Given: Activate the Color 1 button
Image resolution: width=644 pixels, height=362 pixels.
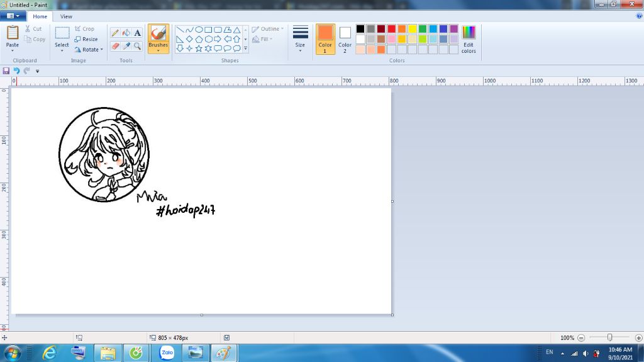Looking at the screenshot, I should pos(325,39).
